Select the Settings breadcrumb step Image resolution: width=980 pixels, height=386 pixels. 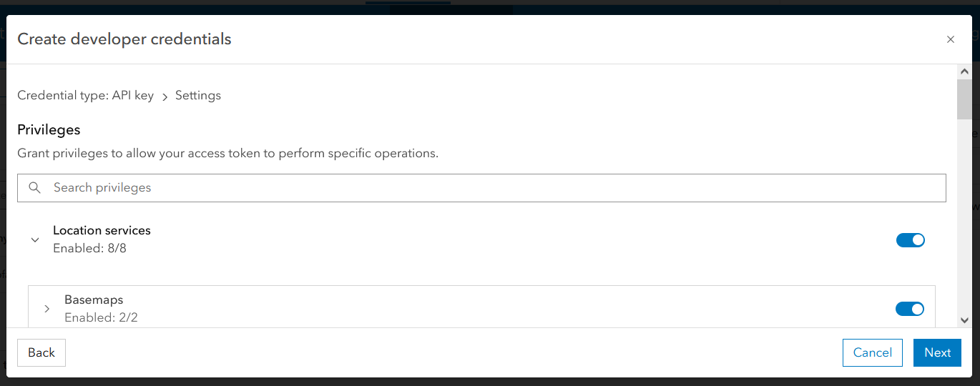click(198, 96)
